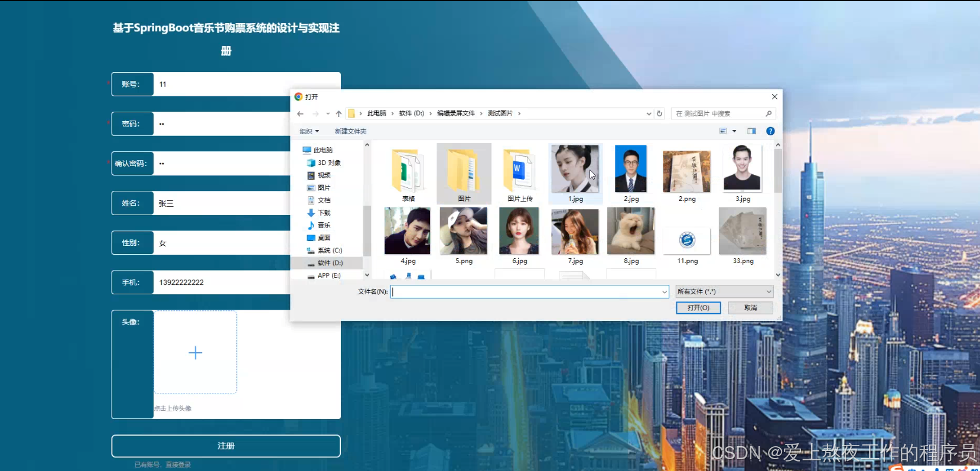The height and width of the screenshot is (471, 980).
Task: Close the 打开 file dialog
Action: 774,96
